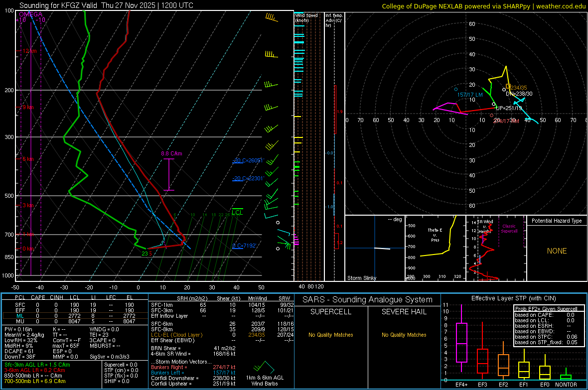Click the SFC-6km kinematics row
Viewport: 588px width, 390px height.
[x=222, y=324]
